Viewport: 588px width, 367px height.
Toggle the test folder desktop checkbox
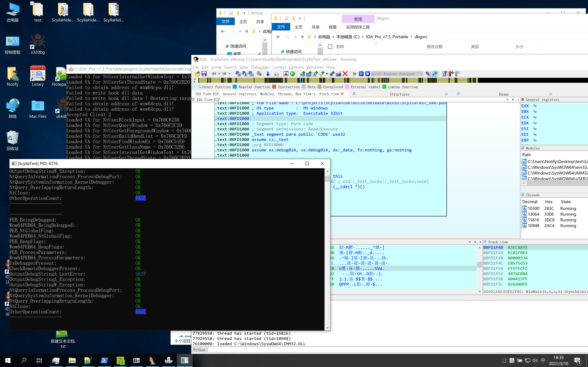click(x=32, y=3)
